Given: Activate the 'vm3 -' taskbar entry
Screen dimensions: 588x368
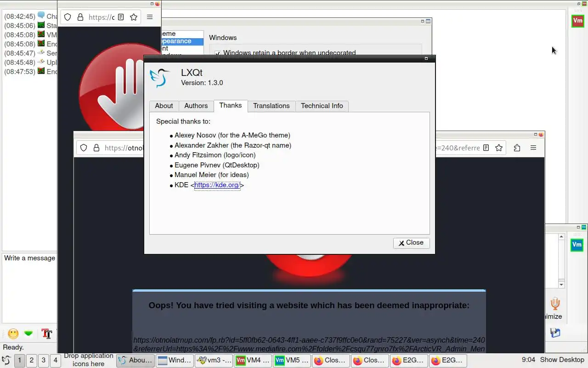Looking at the screenshot, I should tap(214, 360).
